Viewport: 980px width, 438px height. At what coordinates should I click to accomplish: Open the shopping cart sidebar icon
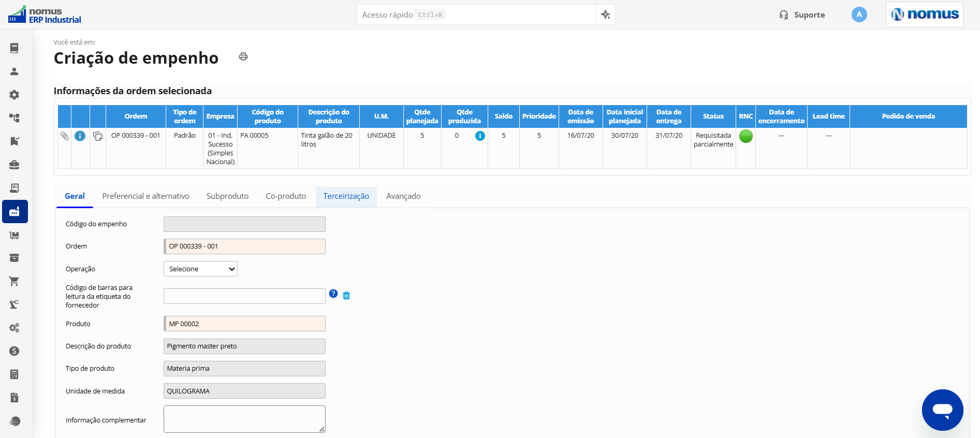tap(14, 281)
